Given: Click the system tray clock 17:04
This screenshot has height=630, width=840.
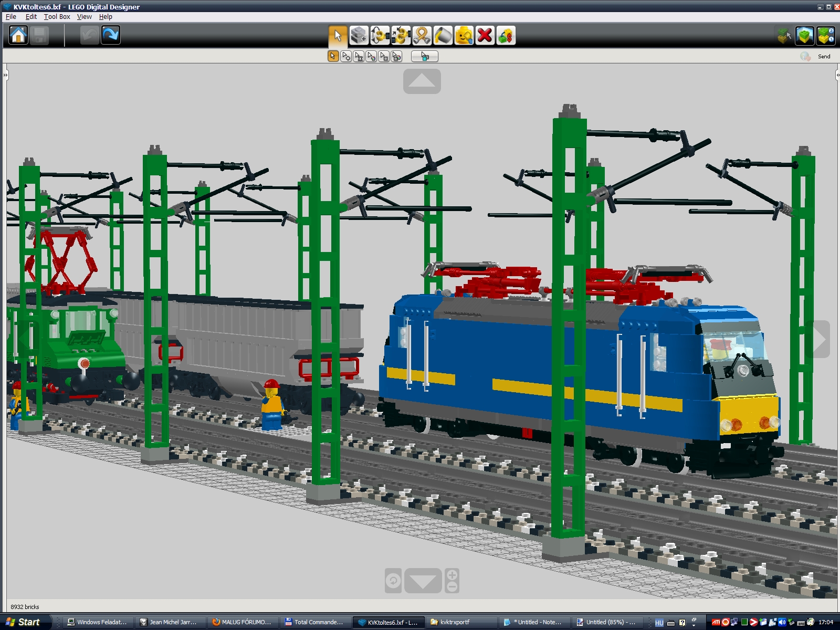Looking at the screenshot, I should click(826, 623).
